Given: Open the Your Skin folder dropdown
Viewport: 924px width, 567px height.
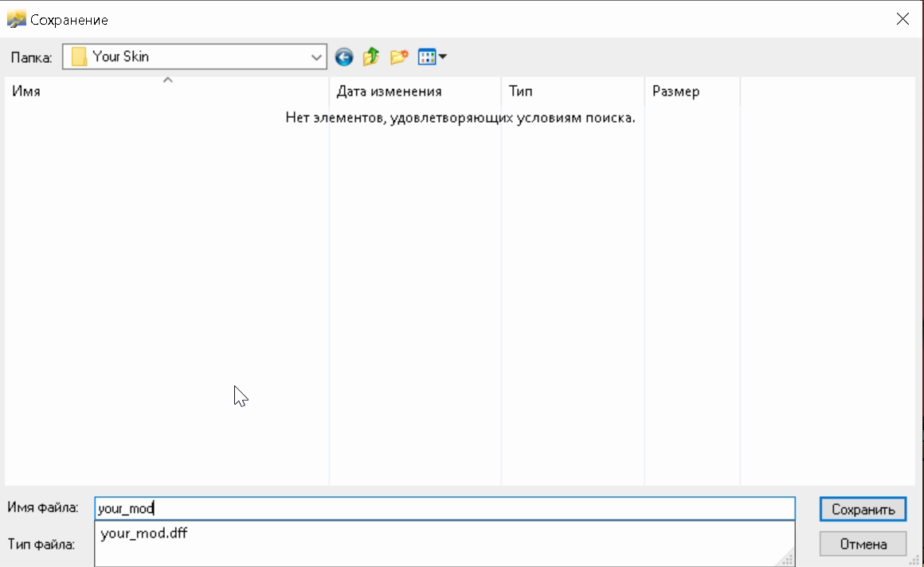Looking at the screenshot, I should [x=316, y=57].
